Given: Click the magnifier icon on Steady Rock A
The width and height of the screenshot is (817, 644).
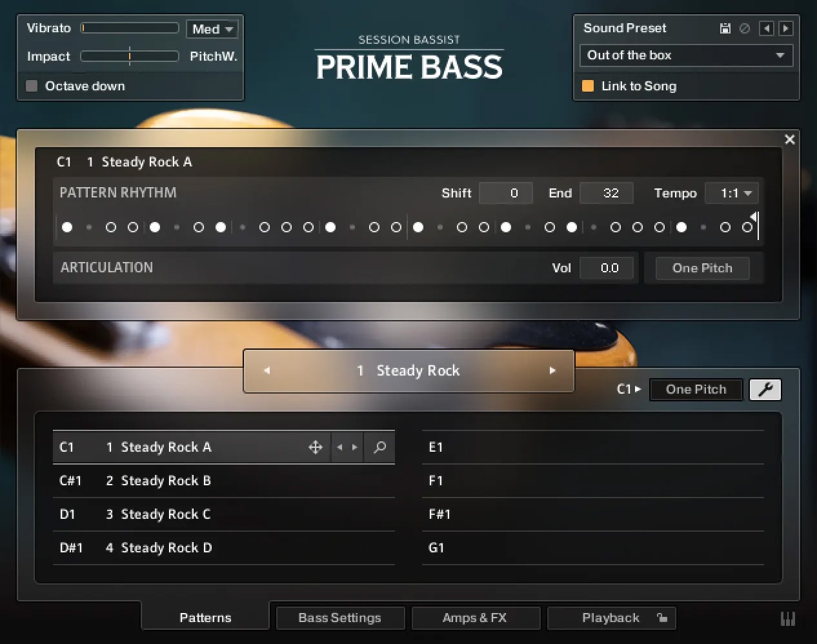Looking at the screenshot, I should [x=380, y=447].
